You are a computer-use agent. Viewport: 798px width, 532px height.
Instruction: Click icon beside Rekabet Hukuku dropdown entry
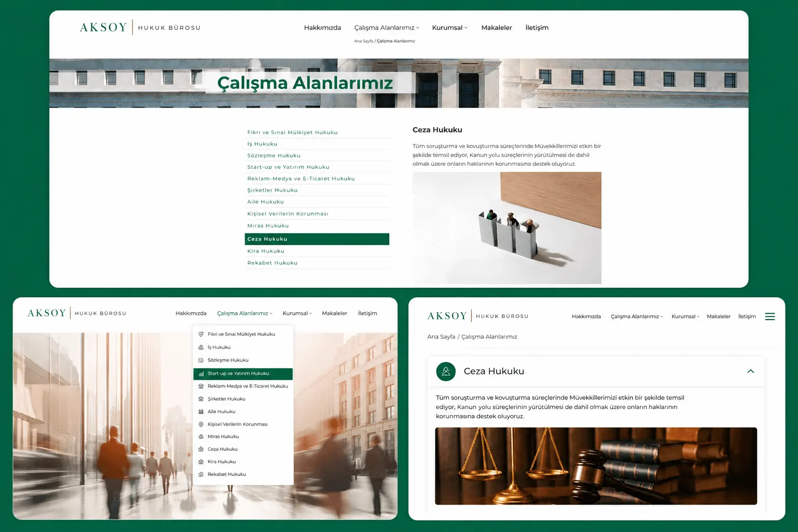(201, 474)
